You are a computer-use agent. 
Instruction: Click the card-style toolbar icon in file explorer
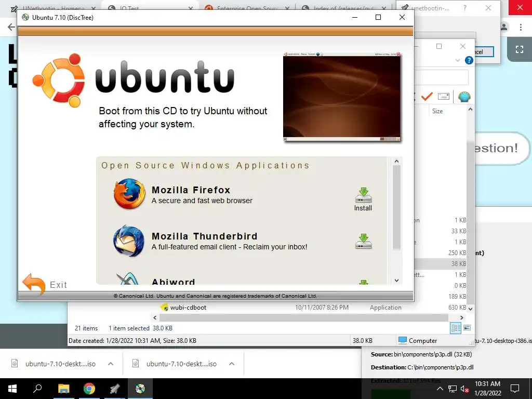(x=444, y=97)
